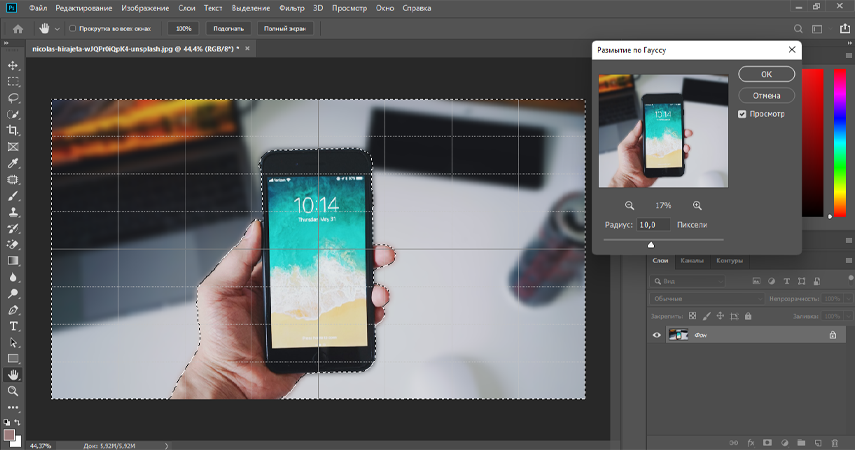Viewport: 855px width, 450px height.
Task: Open Hand tool preset dropdown arrow
Action: pos(57,29)
